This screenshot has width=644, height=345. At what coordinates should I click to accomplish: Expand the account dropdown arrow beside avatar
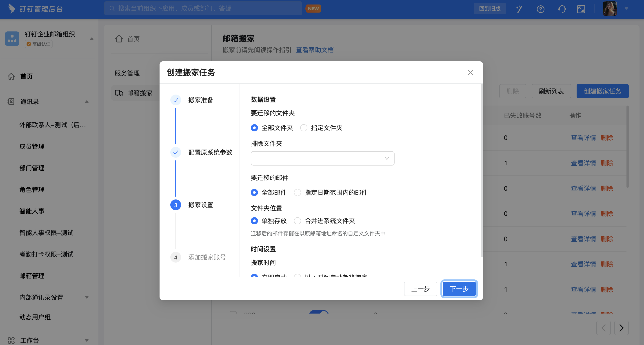626,9
